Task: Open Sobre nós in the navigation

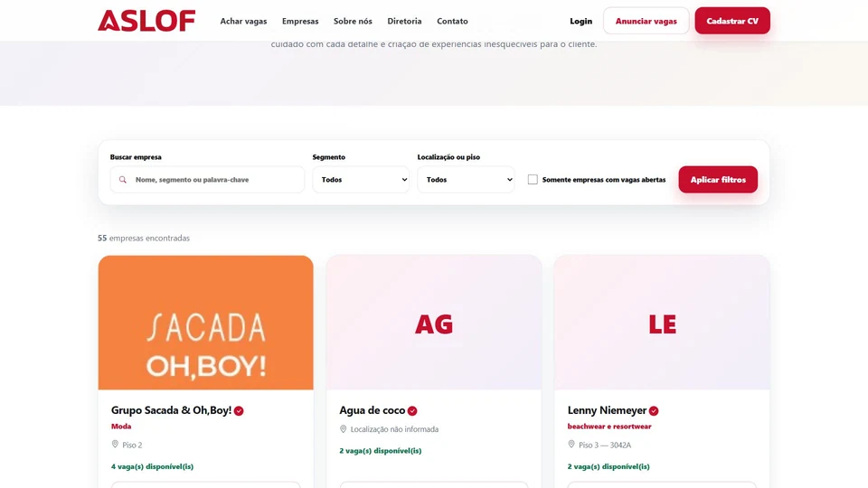Action: (353, 21)
